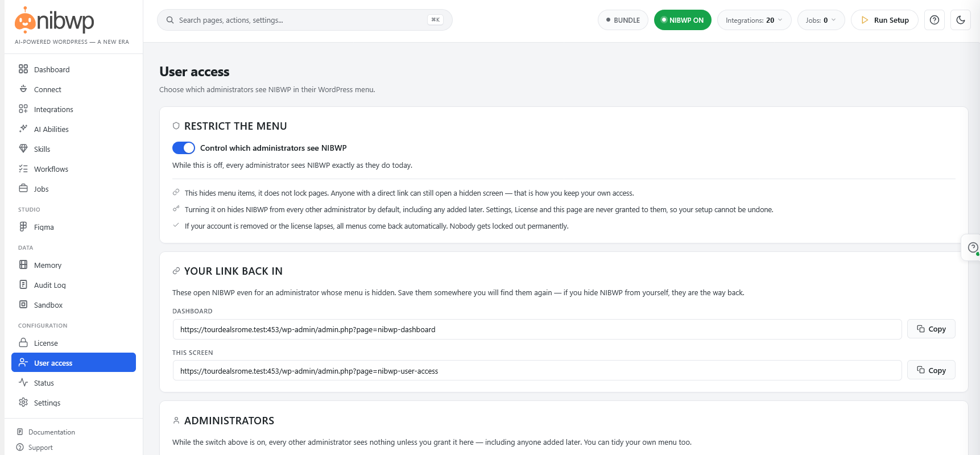Click the BUNDLE badge button
980x455 pixels.
click(623, 20)
